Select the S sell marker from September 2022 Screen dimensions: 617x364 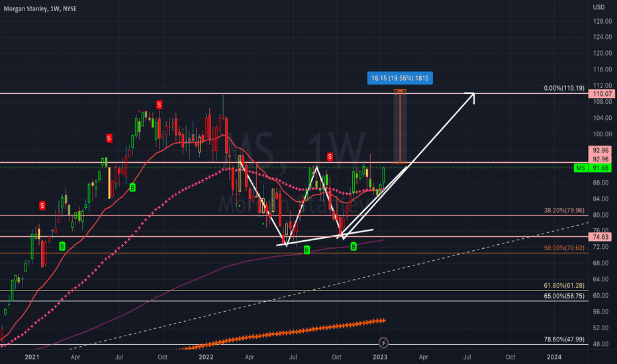pyautogui.click(x=330, y=157)
